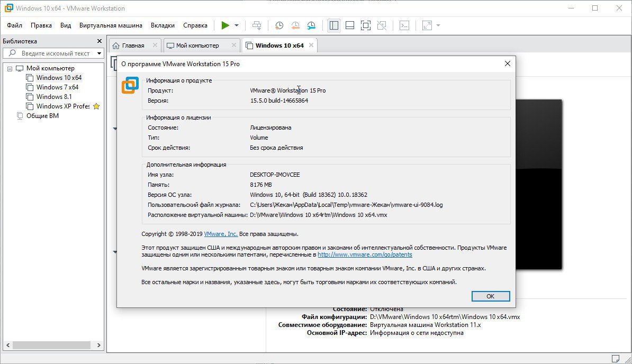Select the Windows 10 x64 tab
The height and width of the screenshot is (364, 632).
(279, 46)
